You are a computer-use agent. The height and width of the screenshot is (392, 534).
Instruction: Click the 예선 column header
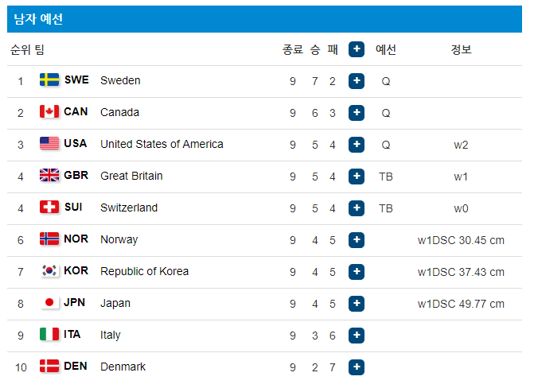386,49
